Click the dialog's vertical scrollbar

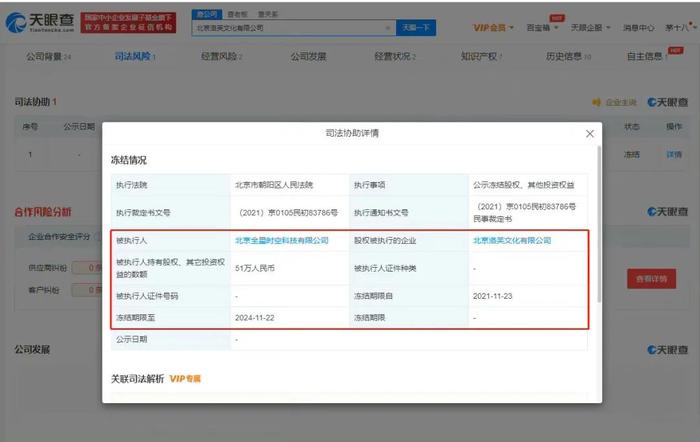[x=599, y=223]
